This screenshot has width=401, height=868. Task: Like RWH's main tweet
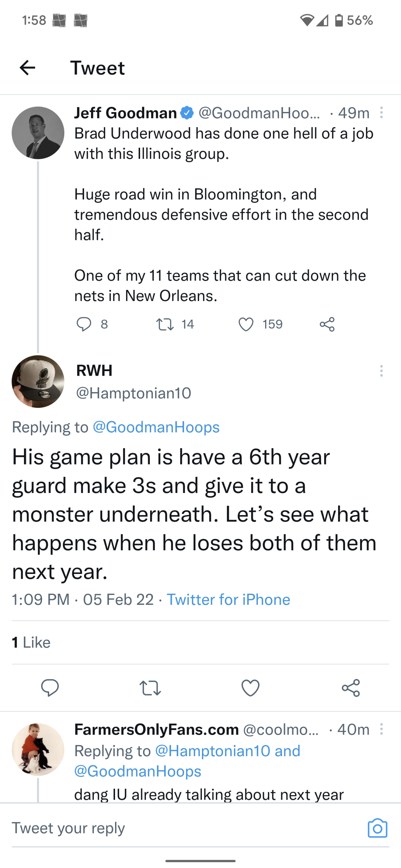pyautogui.click(x=251, y=688)
